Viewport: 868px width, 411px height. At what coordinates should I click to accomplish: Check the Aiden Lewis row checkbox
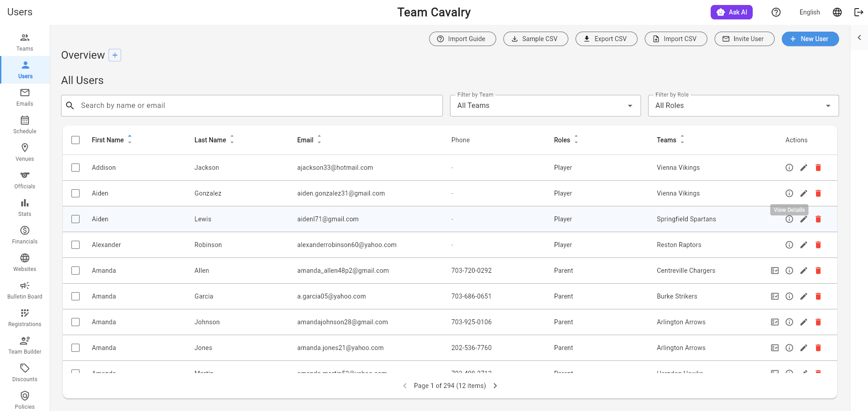pyautogui.click(x=75, y=219)
